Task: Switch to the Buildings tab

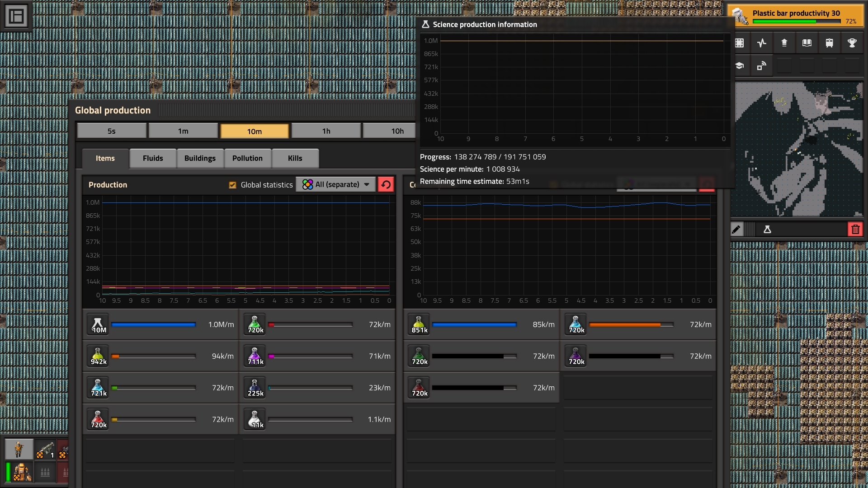Action: click(200, 158)
